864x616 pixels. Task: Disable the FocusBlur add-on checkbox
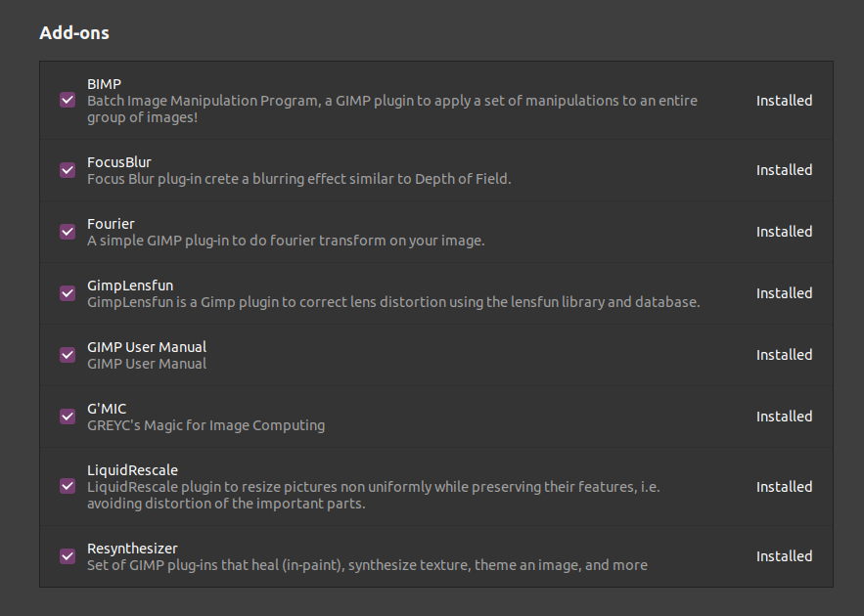tap(68, 170)
